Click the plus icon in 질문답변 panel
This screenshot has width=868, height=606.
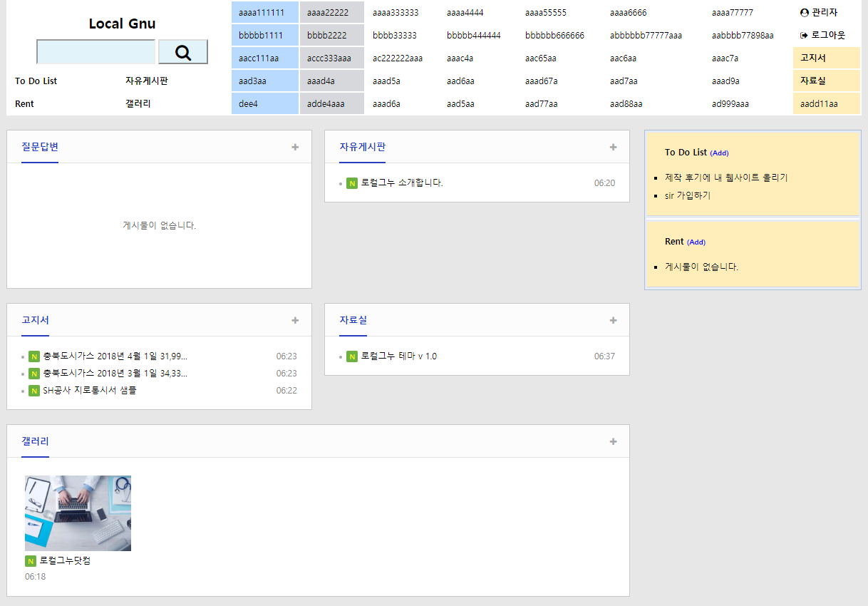pyautogui.click(x=295, y=148)
